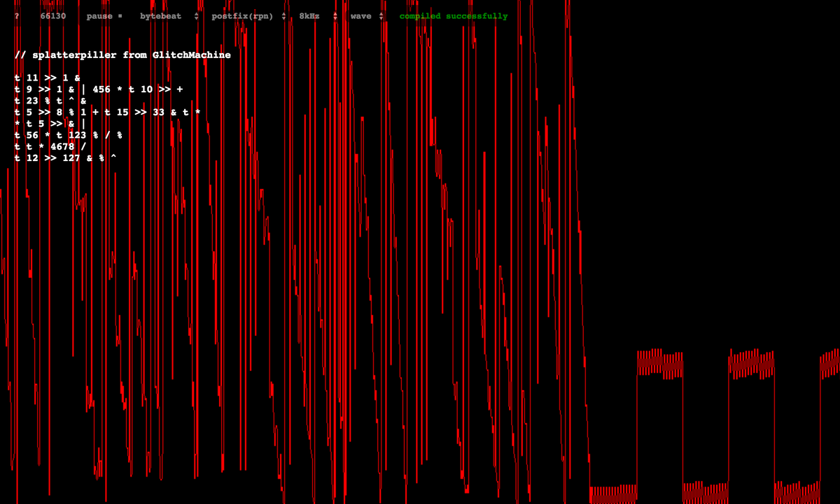Image resolution: width=840 pixels, height=504 pixels.
Task: Click the stepper arrows beside wave
Action: pyautogui.click(x=381, y=15)
